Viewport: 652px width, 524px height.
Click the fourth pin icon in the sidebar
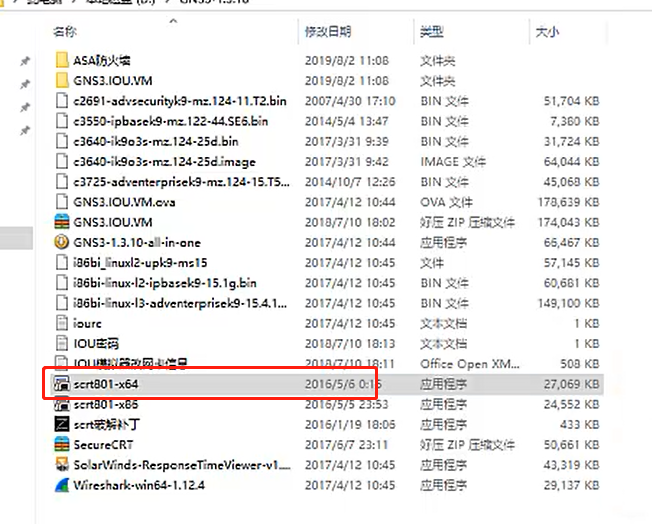25,131
